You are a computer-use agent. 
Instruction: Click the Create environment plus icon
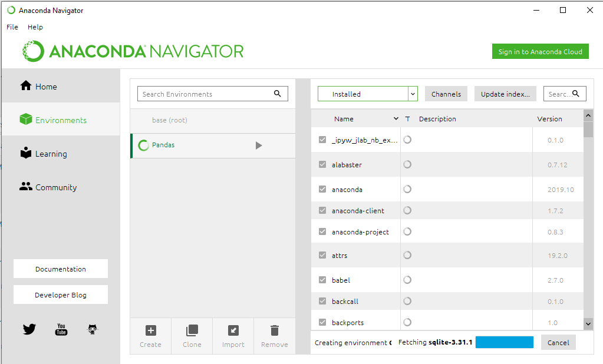[x=151, y=330]
